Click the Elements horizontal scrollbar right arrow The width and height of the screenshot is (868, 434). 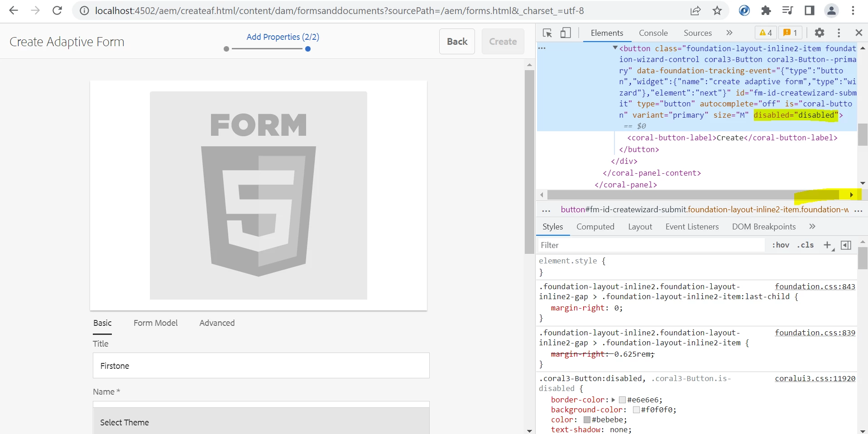coord(851,195)
